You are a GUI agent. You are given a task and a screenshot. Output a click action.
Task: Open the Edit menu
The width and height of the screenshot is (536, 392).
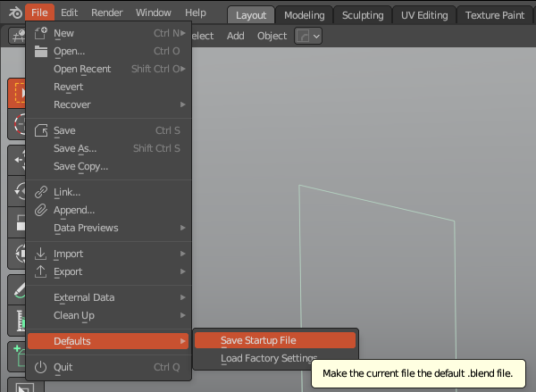coord(69,13)
